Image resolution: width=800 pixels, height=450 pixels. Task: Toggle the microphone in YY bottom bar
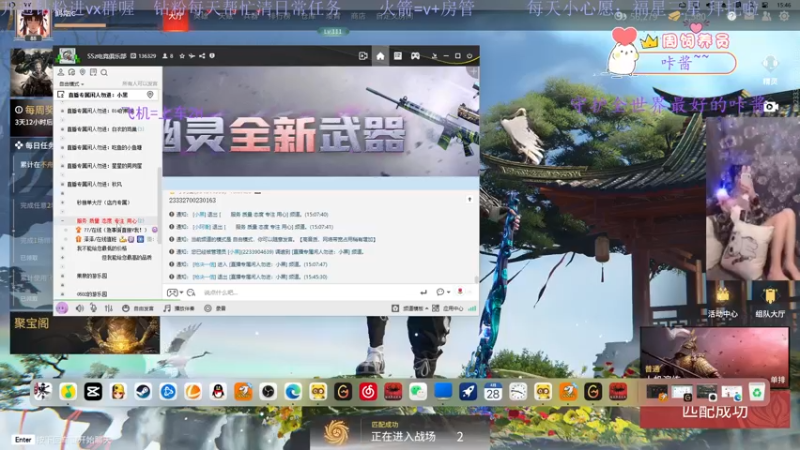coord(93,308)
